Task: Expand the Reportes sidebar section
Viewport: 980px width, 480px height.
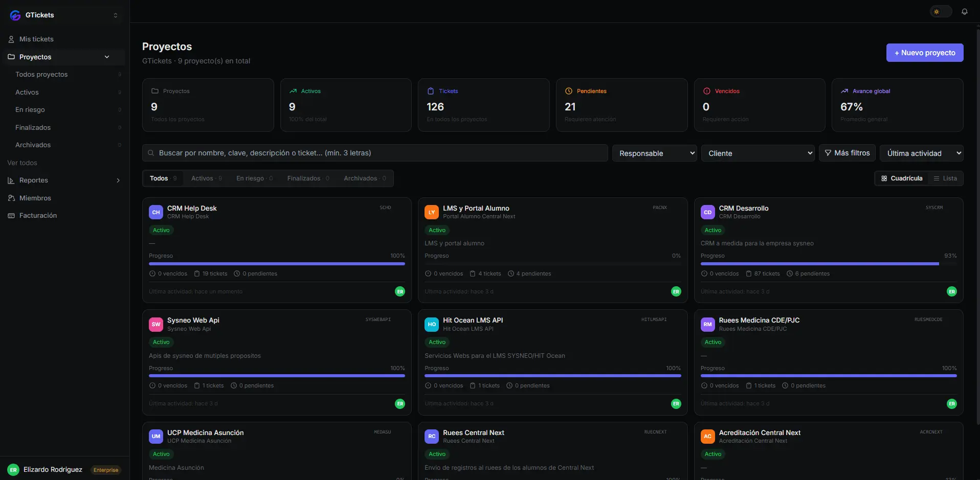Action: 118,180
